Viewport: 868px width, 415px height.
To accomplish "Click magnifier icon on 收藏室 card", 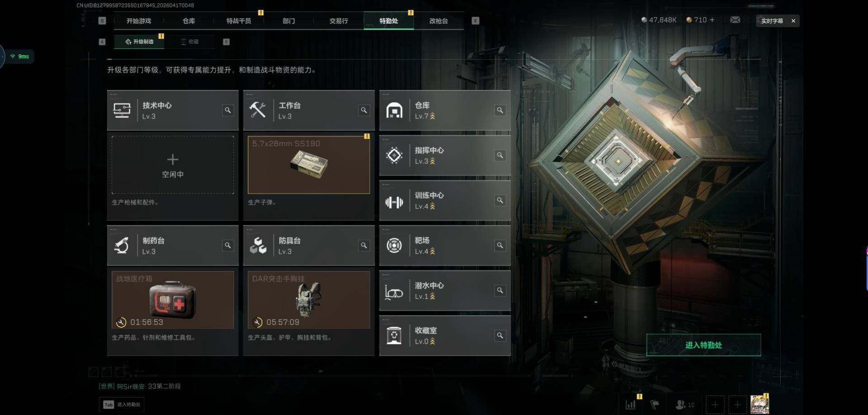I will tap(500, 335).
